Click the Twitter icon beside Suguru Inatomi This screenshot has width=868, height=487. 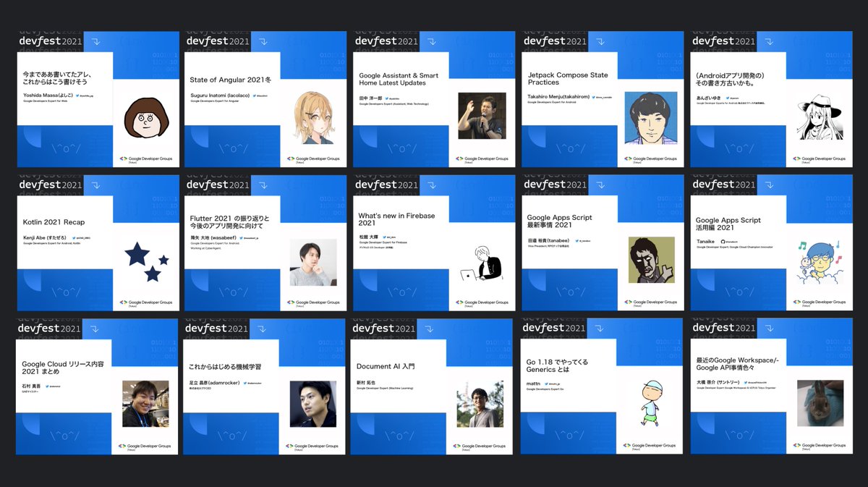[x=256, y=96]
